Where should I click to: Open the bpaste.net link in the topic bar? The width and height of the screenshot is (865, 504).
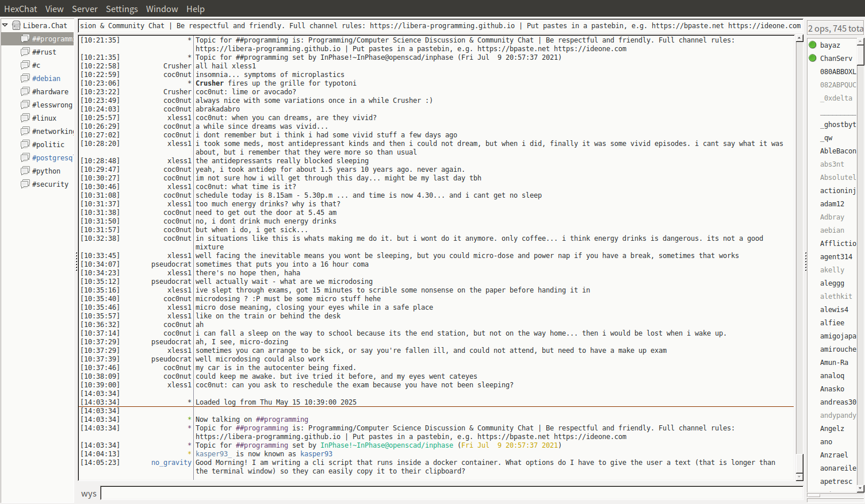click(x=687, y=25)
